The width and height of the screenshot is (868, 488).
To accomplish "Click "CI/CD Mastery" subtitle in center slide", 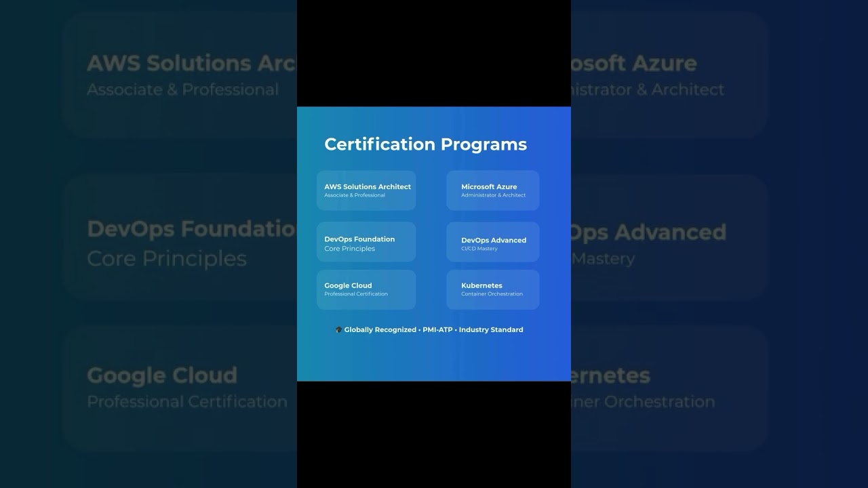I will [479, 249].
